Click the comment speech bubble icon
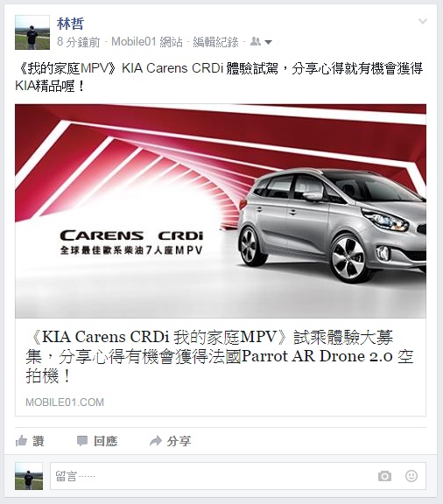 tap(82, 441)
